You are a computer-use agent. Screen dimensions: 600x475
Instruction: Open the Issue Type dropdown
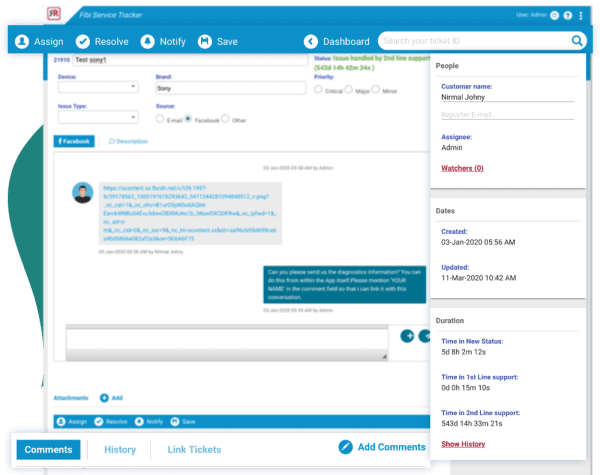pyautogui.click(x=98, y=117)
